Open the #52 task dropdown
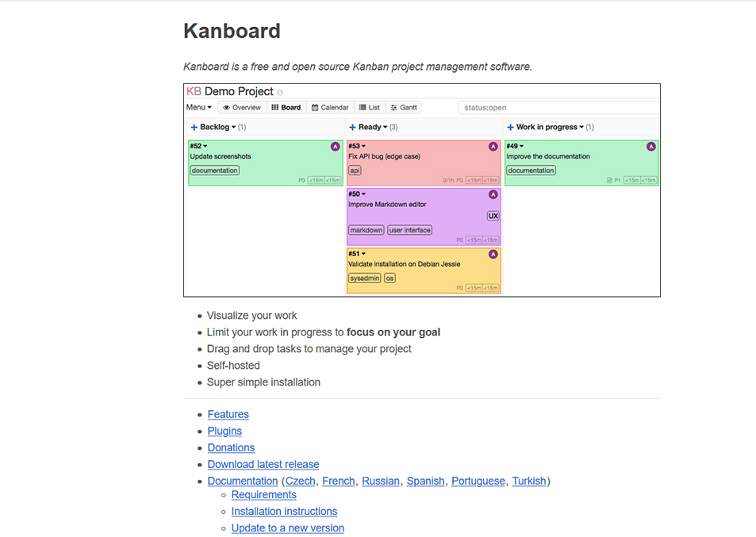Screen dimensions: 756x537 click(198, 146)
